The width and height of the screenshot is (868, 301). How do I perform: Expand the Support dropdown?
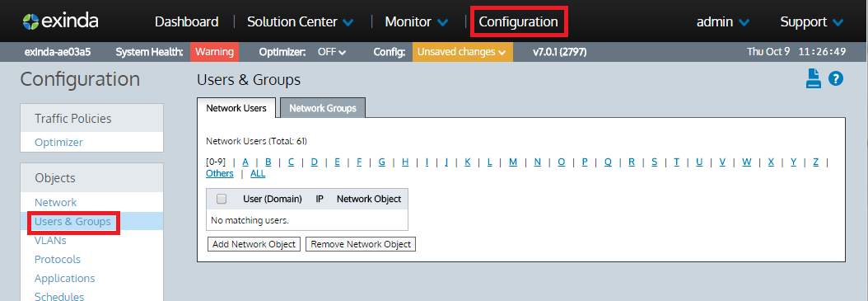click(x=811, y=21)
